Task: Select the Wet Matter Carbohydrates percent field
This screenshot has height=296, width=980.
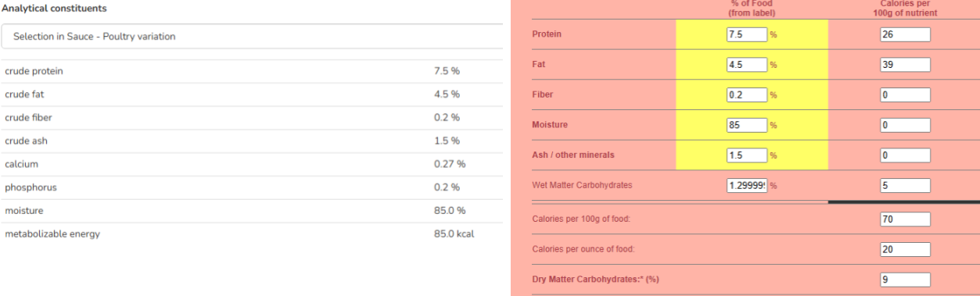Action: click(747, 186)
